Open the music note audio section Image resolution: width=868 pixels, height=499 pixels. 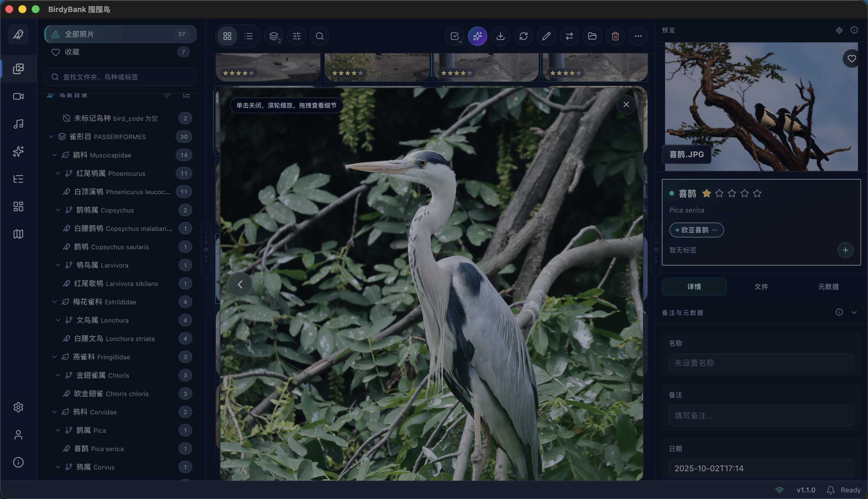tap(18, 124)
